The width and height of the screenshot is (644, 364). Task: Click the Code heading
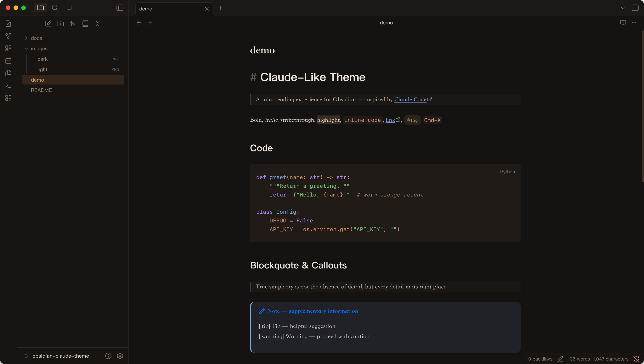coord(261,148)
